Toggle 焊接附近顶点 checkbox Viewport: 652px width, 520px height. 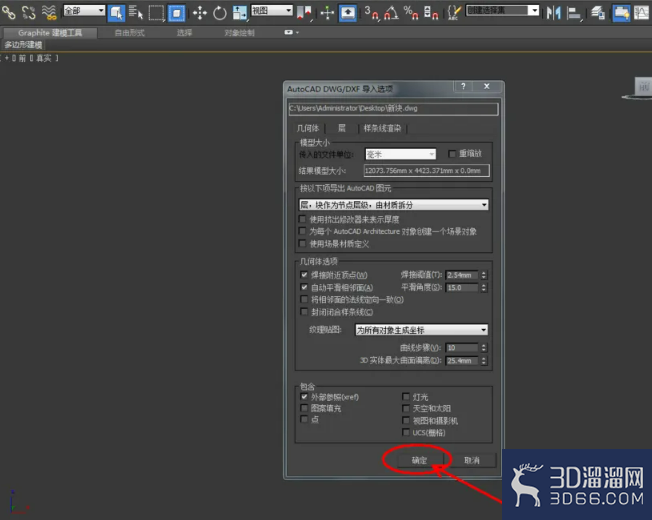click(x=304, y=275)
